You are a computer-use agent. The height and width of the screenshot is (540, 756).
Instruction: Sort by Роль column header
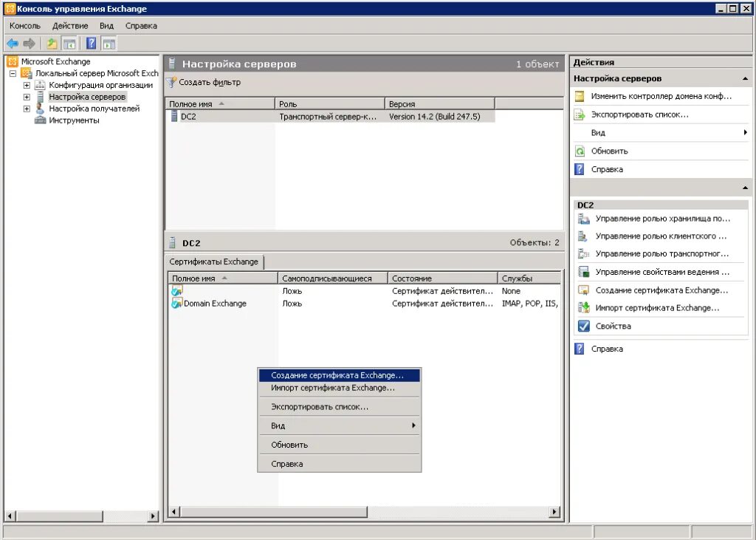click(330, 103)
